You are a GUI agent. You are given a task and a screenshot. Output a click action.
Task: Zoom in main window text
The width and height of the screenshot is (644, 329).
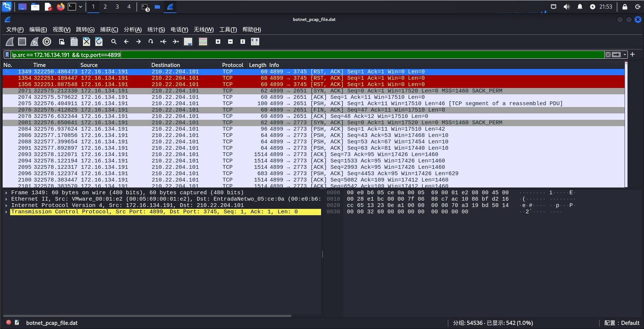[218, 42]
